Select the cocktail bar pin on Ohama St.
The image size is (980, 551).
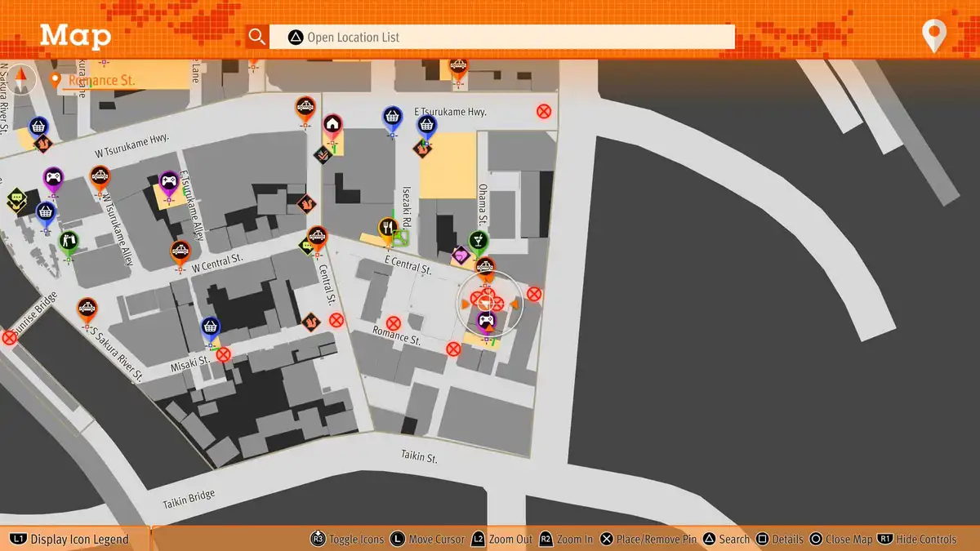tap(479, 240)
